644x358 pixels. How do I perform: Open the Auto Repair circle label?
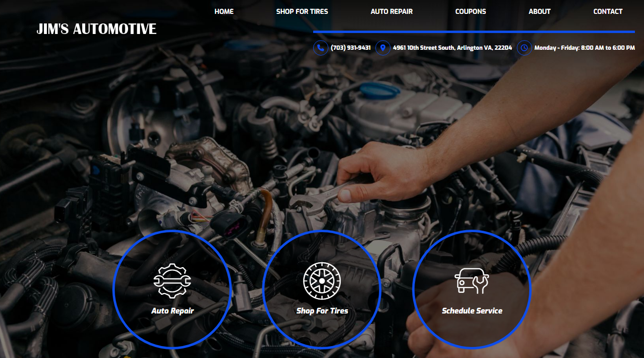[x=173, y=311]
